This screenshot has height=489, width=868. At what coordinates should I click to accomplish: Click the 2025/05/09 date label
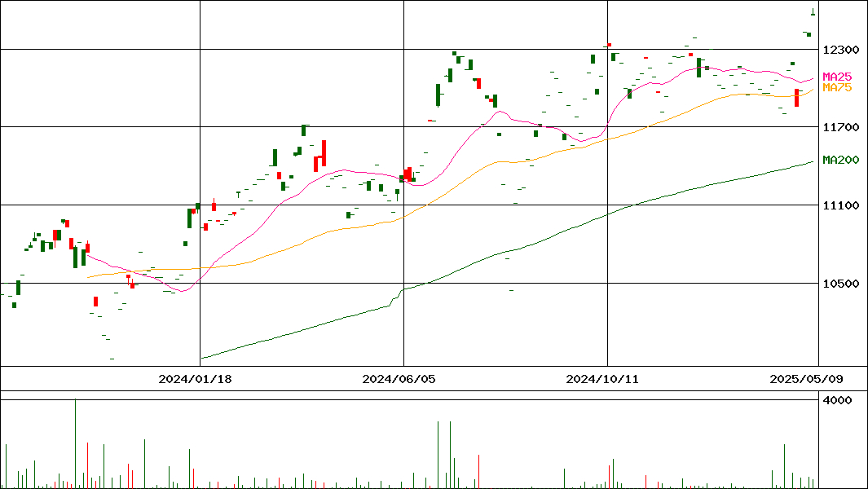pyautogui.click(x=806, y=379)
